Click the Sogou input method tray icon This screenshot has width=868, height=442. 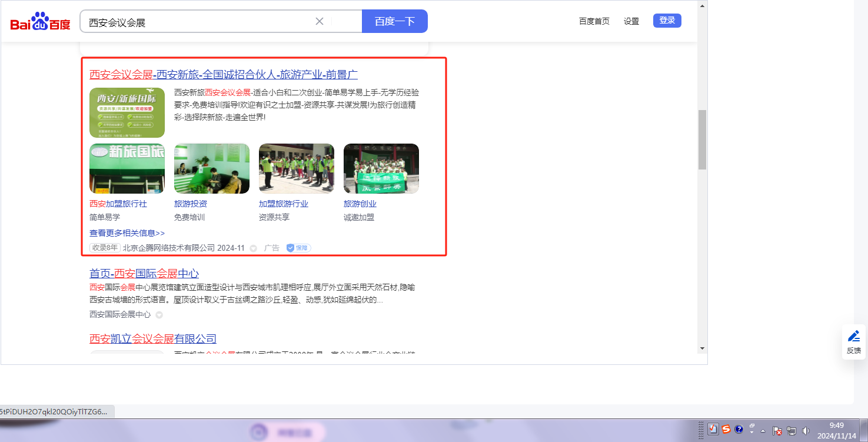tap(726, 429)
